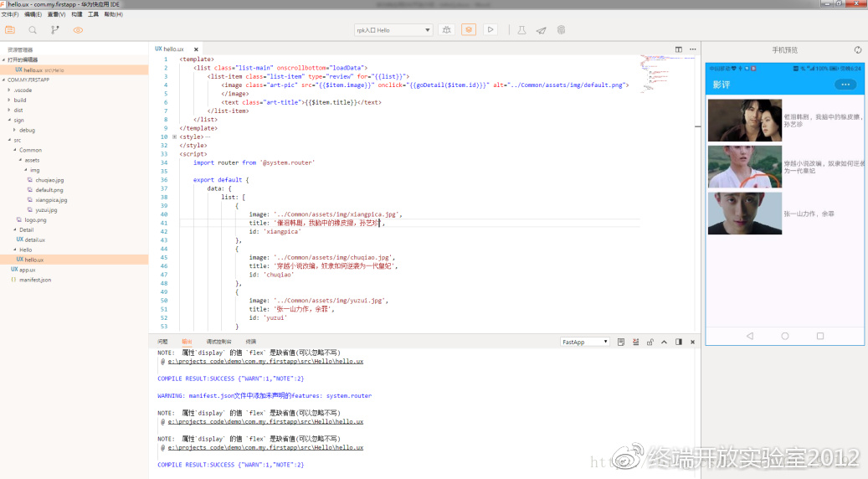This screenshot has width=868, height=479.
Task: Open manifest.json in the file tree
Action: click(35, 280)
